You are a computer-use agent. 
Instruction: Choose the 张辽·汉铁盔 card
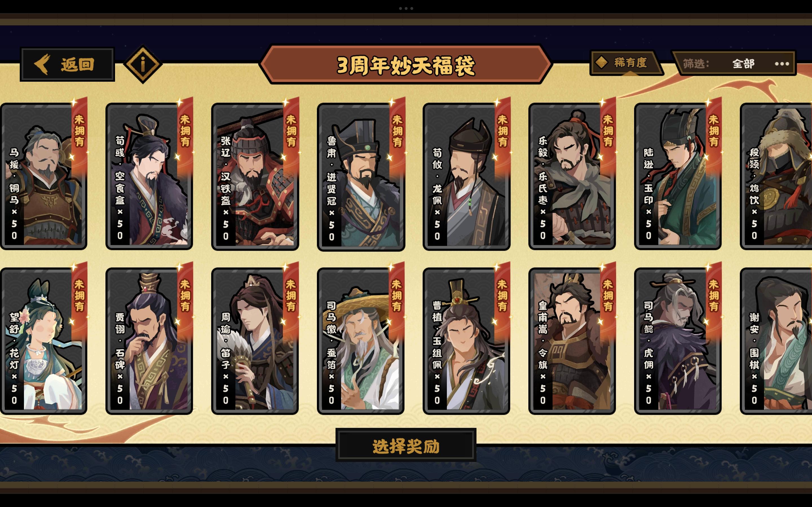coord(255,175)
